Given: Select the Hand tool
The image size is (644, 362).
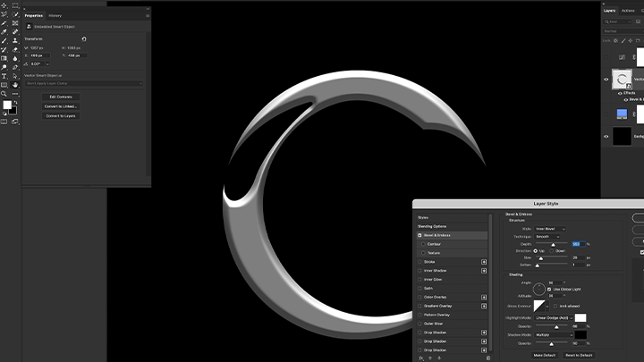Looking at the screenshot, I should [x=15, y=85].
